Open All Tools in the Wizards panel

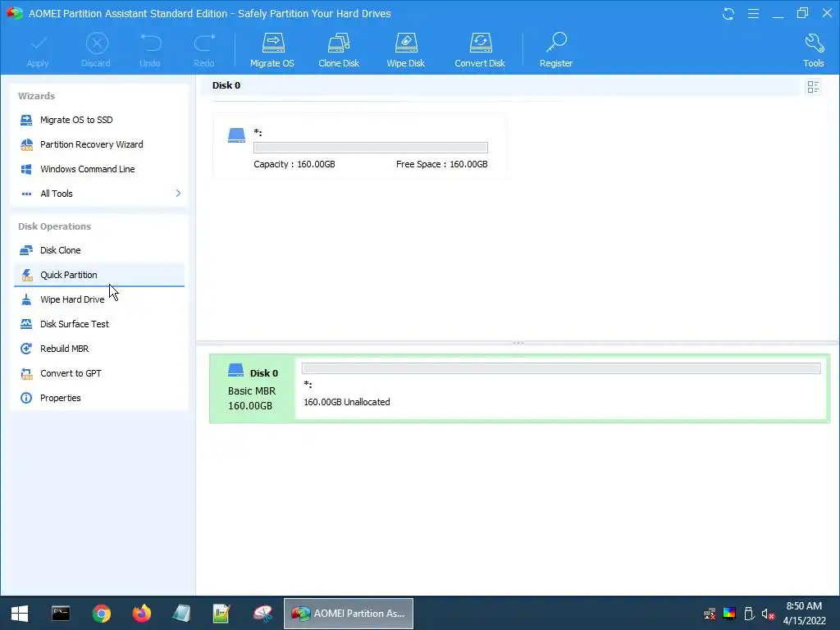(x=99, y=194)
